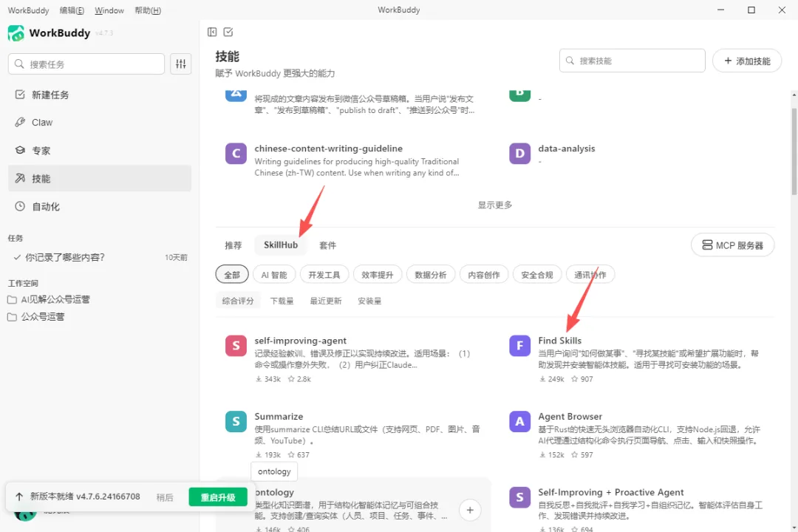This screenshot has width=798, height=532.
Task: Select the 全部 category filter
Action: click(x=232, y=275)
